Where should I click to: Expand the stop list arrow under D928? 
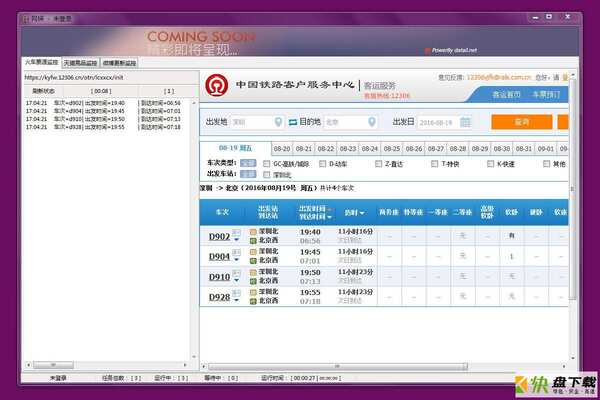click(x=236, y=300)
